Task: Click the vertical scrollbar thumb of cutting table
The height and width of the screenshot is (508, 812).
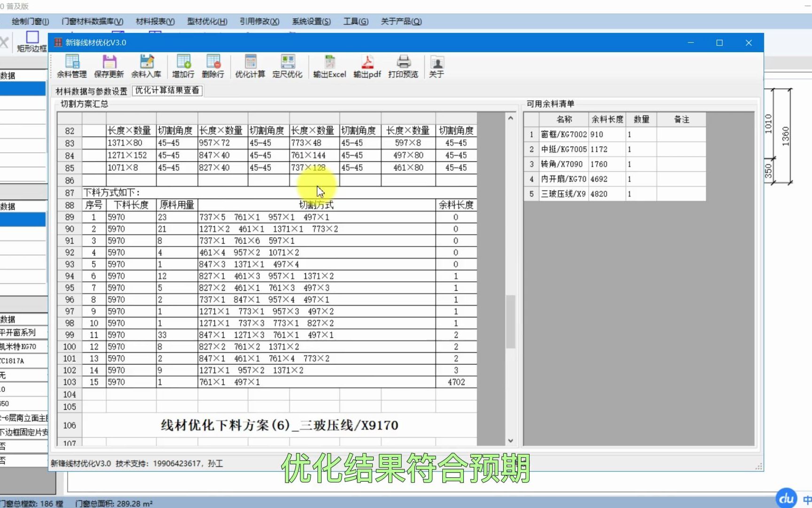Action: pyautogui.click(x=510, y=321)
